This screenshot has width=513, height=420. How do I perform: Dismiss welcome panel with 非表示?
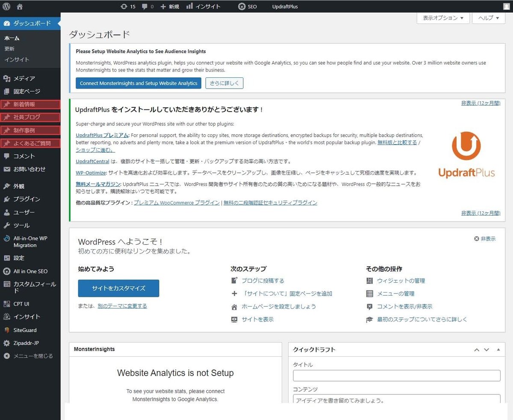[485, 239]
